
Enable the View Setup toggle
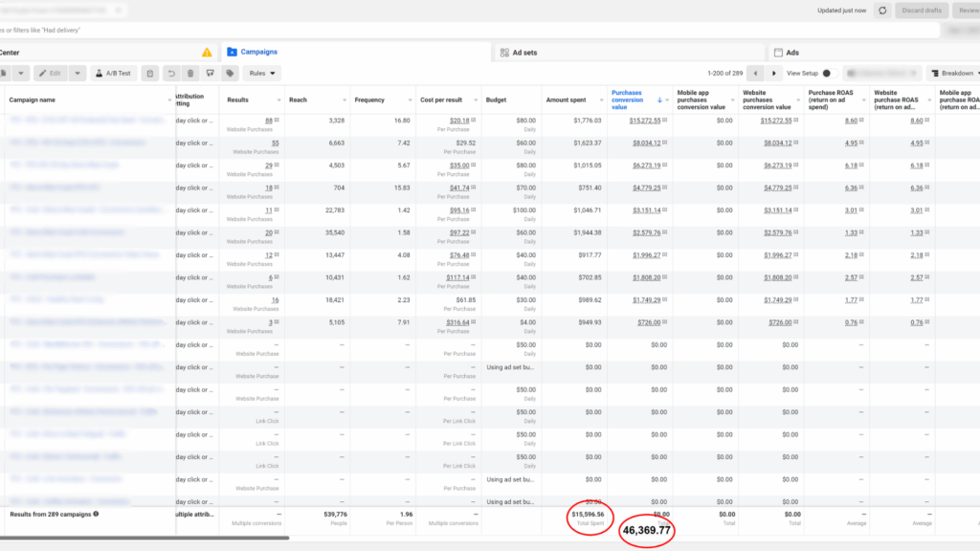tap(829, 74)
